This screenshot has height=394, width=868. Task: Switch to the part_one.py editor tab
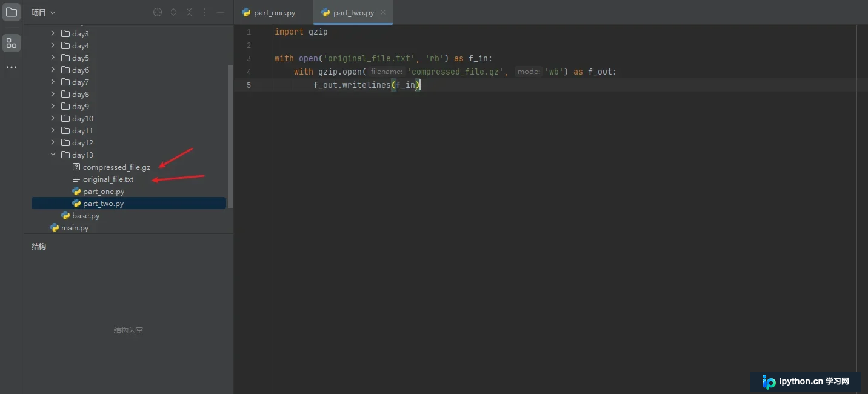click(x=268, y=13)
